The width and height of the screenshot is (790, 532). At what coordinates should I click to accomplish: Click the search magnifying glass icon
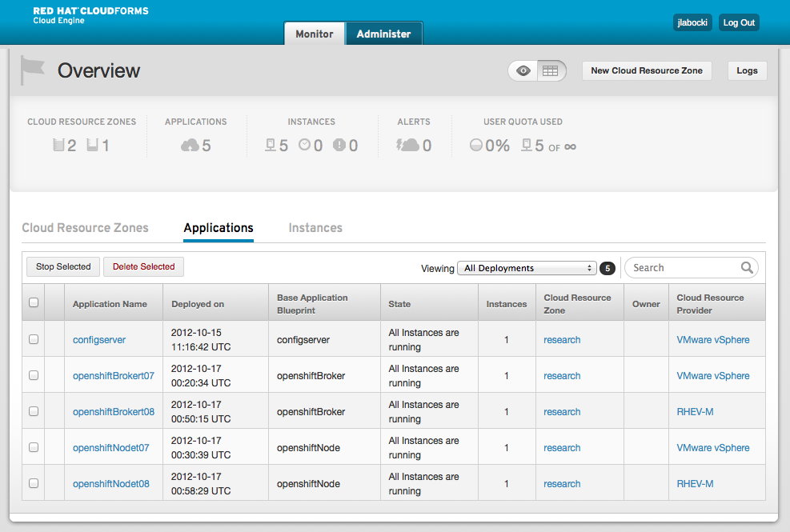click(x=746, y=268)
